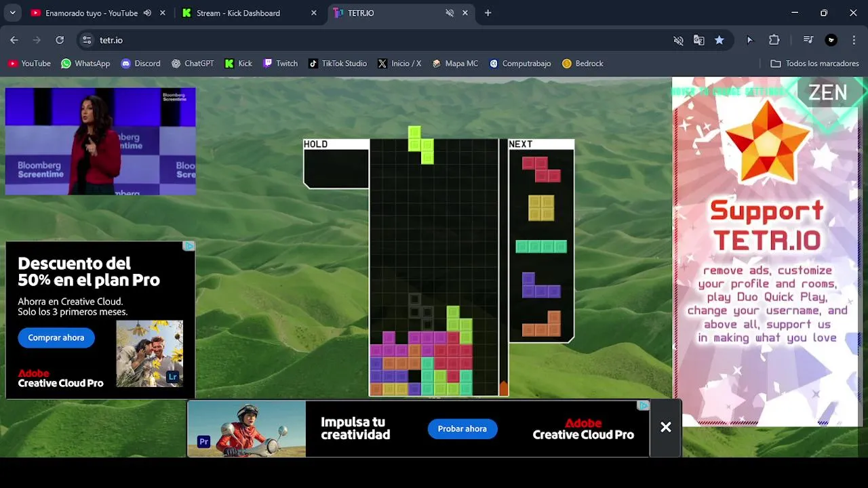Viewport: 868px width, 488px height.
Task: Click the Probar ahora button
Action: click(462, 428)
